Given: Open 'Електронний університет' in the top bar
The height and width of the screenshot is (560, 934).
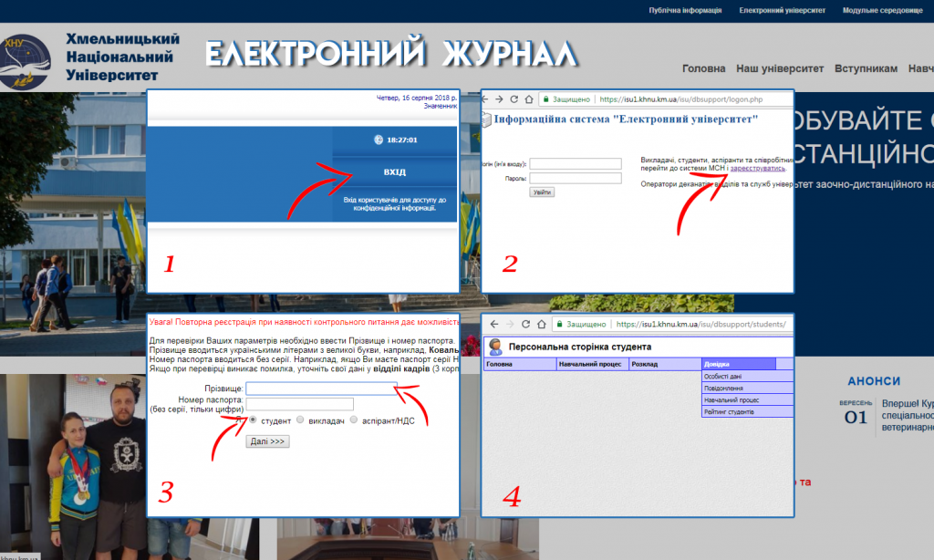Looking at the screenshot, I should [x=782, y=10].
